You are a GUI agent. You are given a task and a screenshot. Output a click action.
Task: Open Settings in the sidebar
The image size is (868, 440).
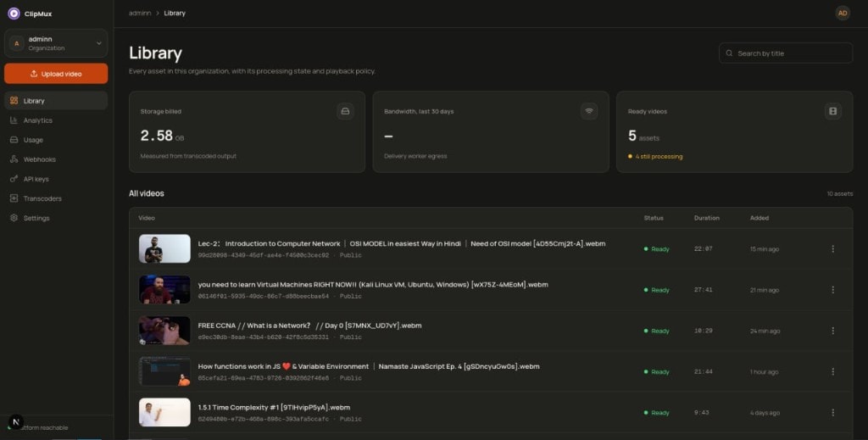click(56, 218)
